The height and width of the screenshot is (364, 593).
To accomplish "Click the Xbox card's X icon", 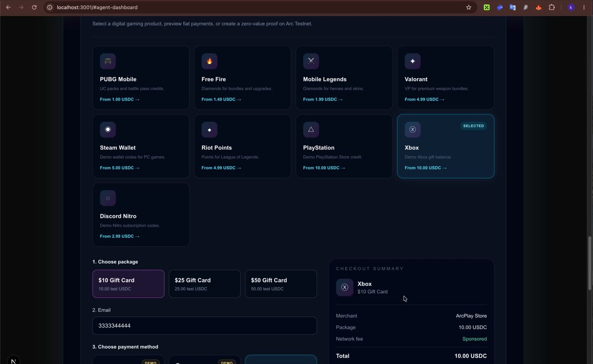I will pos(412,130).
